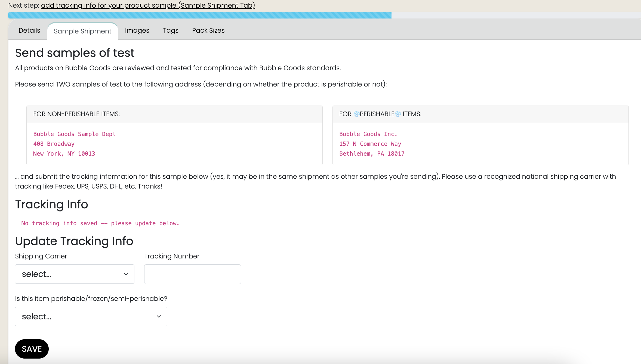Select the 157 N Commerce Way text
641x364 pixels.
(370, 144)
